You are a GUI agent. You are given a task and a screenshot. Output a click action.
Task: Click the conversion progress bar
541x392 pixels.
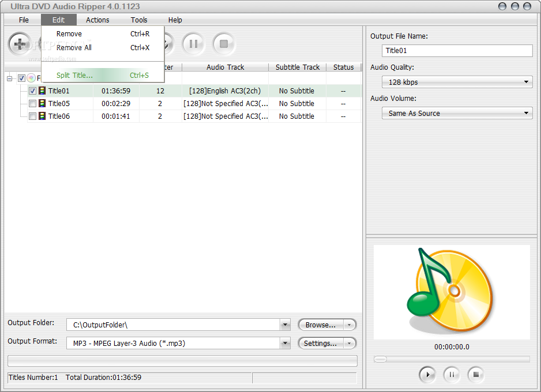182,361
